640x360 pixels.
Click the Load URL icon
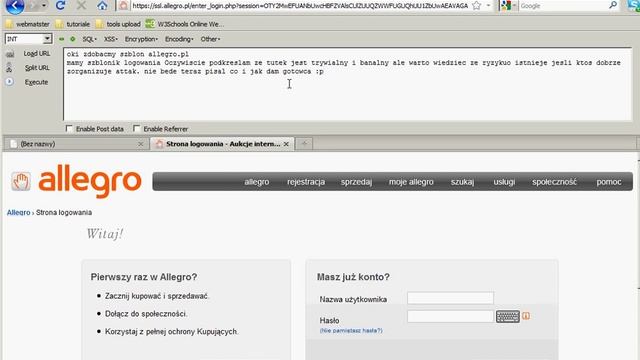tap(10, 54)
